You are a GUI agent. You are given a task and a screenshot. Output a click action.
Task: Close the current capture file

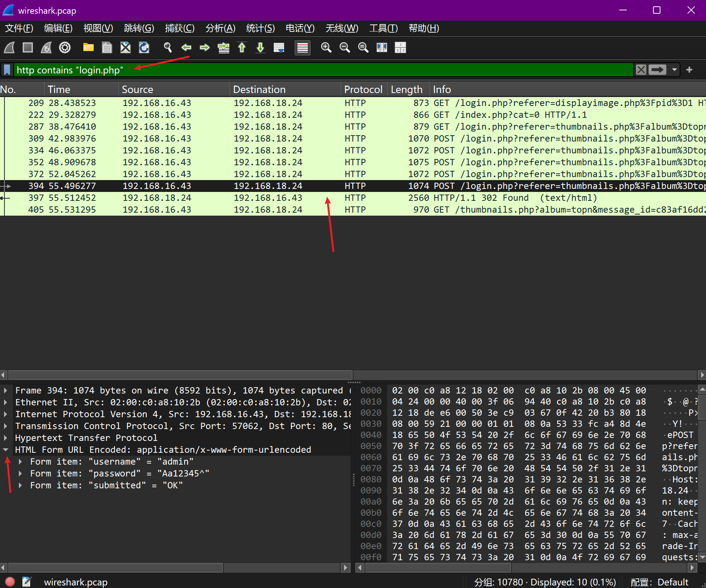[x=126, y=47]
